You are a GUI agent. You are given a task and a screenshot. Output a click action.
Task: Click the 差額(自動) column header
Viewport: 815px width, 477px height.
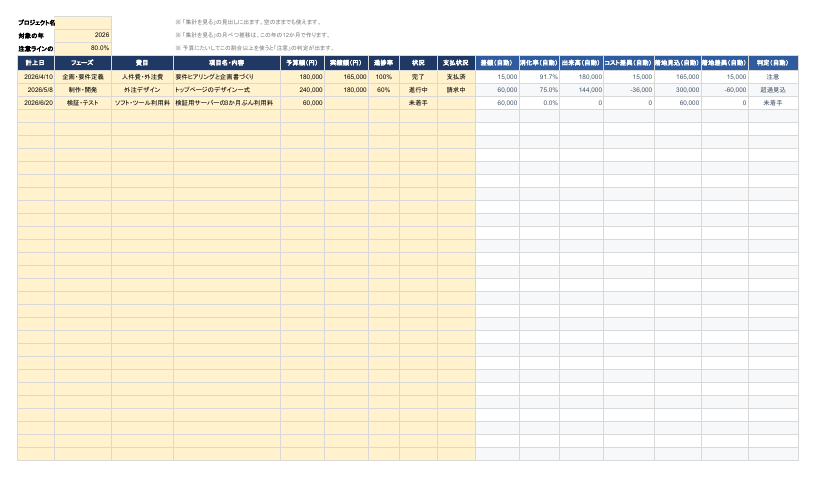pyautogui.click(x=497, y=63)
